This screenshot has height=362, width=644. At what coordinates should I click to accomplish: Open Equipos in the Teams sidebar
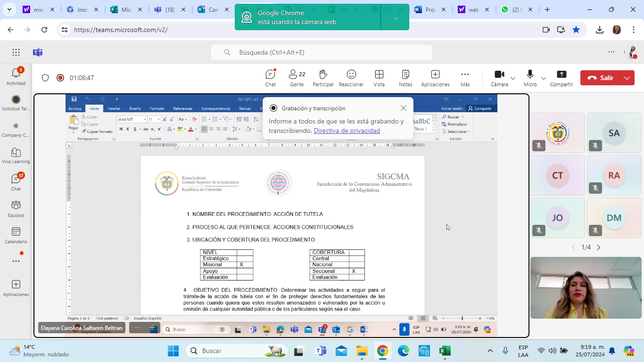[16, 208]
